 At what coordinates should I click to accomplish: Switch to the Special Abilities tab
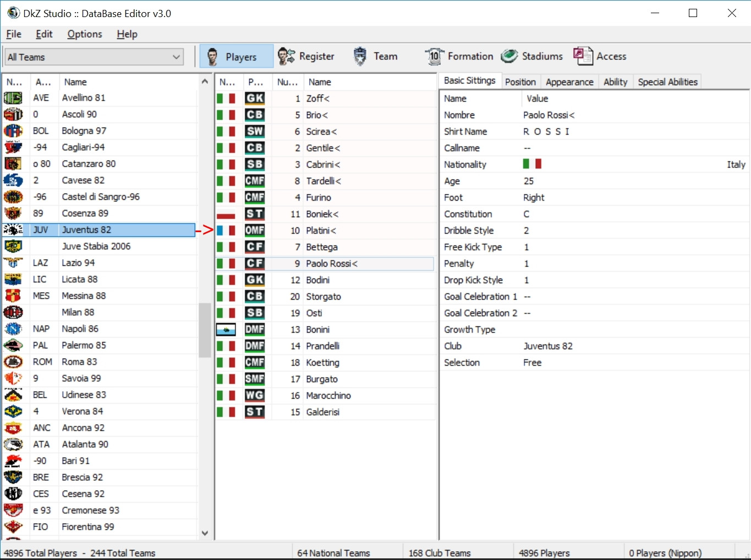pos(667,82)
